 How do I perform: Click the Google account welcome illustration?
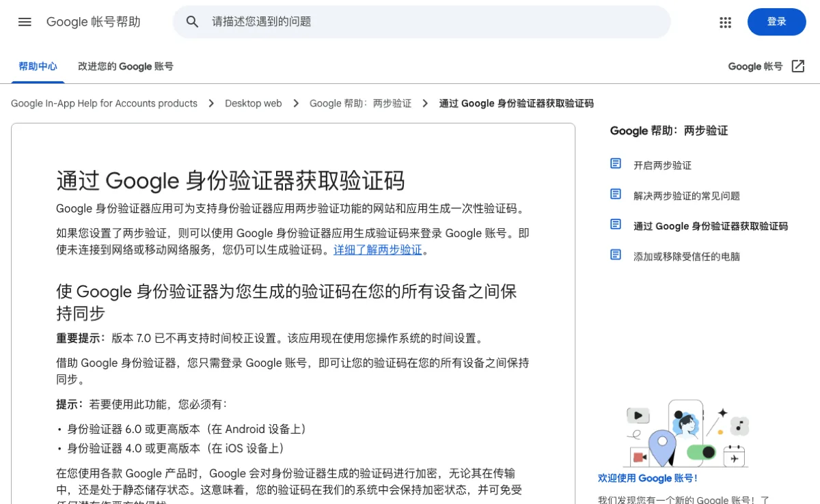click(x=687, y=433)
